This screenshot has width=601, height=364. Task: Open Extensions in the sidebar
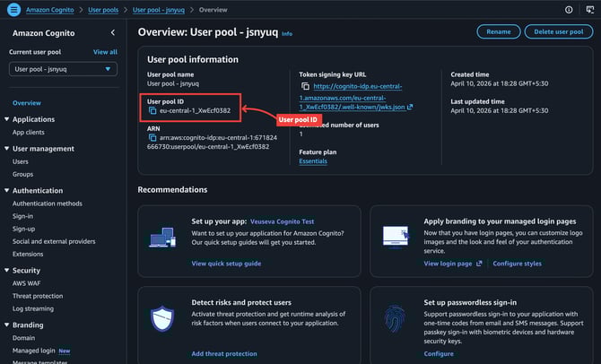point(28,254)
